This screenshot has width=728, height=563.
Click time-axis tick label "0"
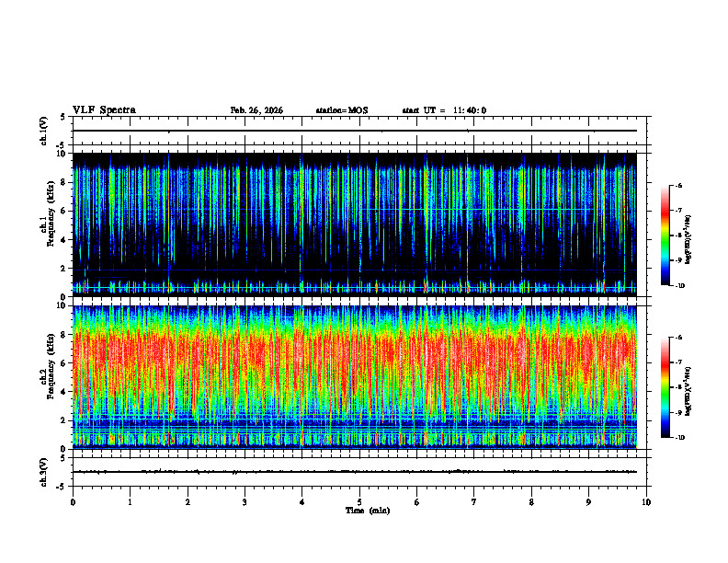(x=73, y=502)
